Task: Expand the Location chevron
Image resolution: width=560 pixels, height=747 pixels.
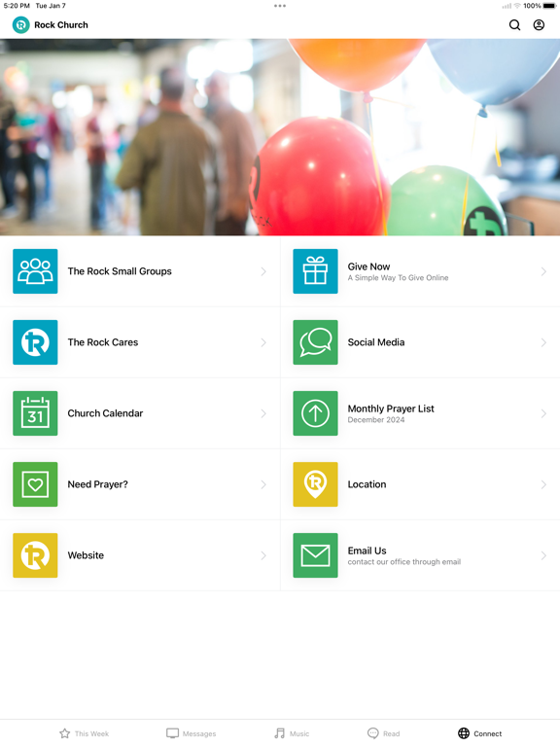Action: pyautogui.click(x=543, y=484)
